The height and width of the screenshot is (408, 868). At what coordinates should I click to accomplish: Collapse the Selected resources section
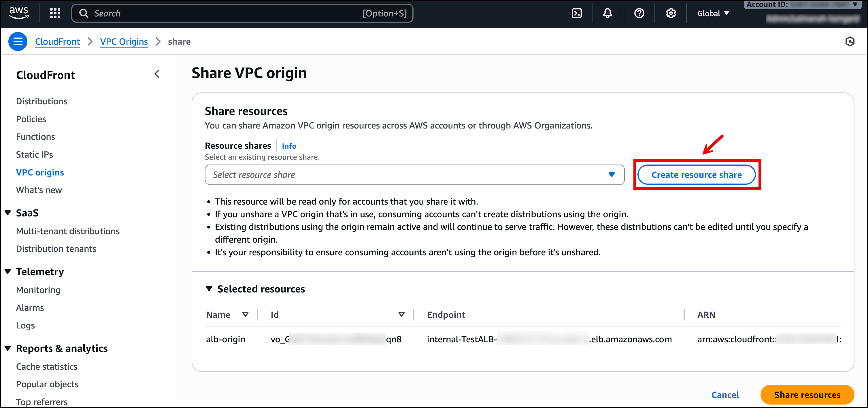pos(209,289)
